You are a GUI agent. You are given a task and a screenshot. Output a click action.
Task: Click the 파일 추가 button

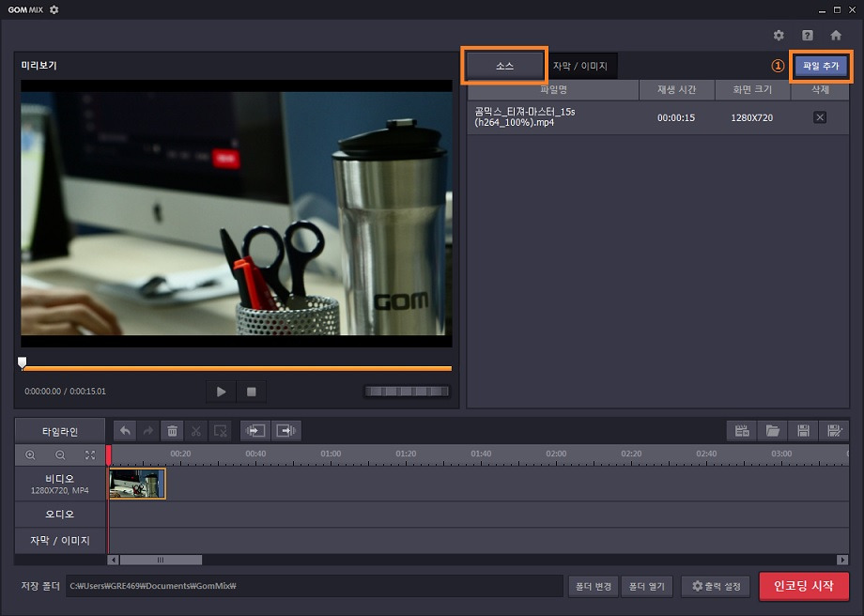pos(821,66)
